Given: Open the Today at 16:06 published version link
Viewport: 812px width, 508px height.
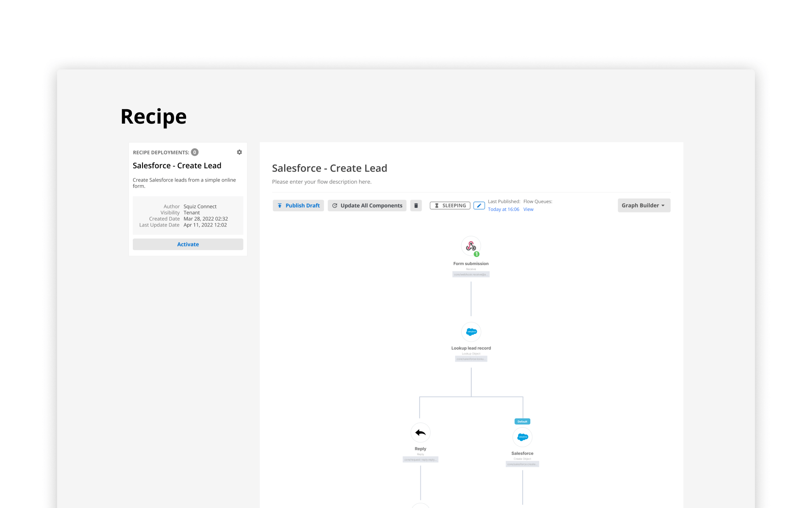Looking at the screenshot, I should click(503, 209).
